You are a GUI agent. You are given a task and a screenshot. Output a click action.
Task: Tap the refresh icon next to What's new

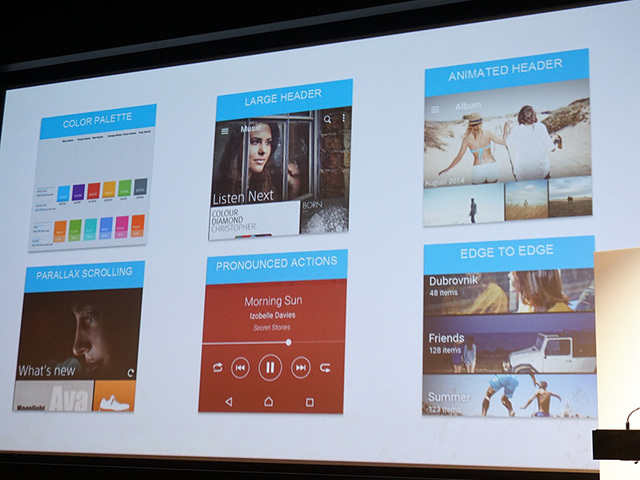click(131, 373)
